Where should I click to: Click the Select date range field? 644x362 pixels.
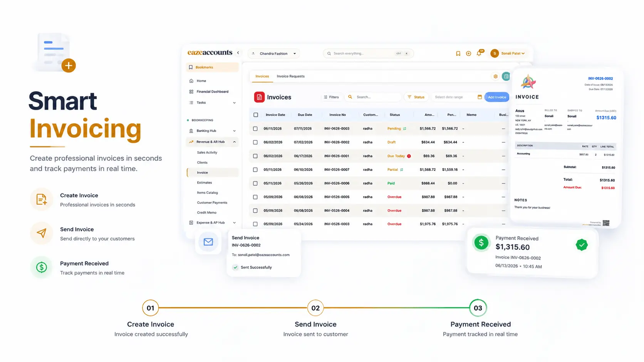[458, 97]
